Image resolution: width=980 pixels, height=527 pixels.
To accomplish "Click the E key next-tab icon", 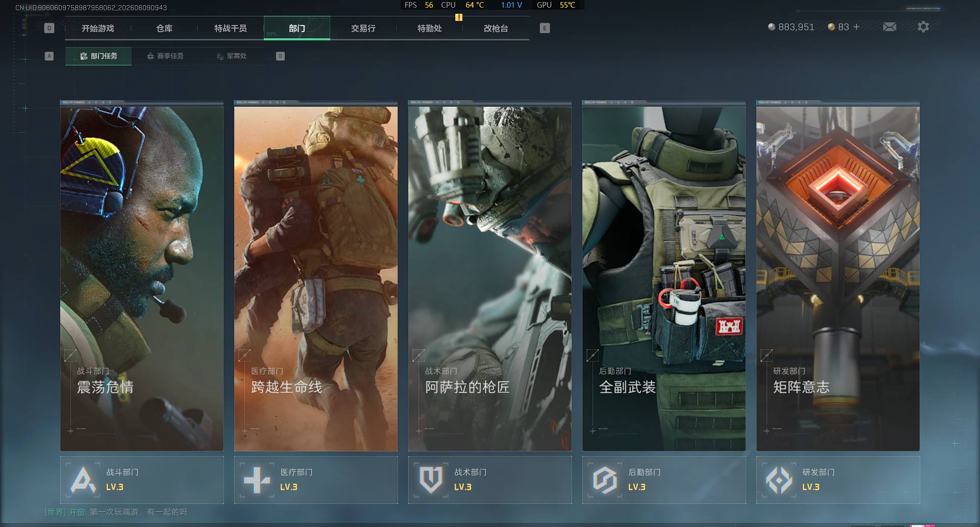I will pyautogui.click(x=545, y=28).
